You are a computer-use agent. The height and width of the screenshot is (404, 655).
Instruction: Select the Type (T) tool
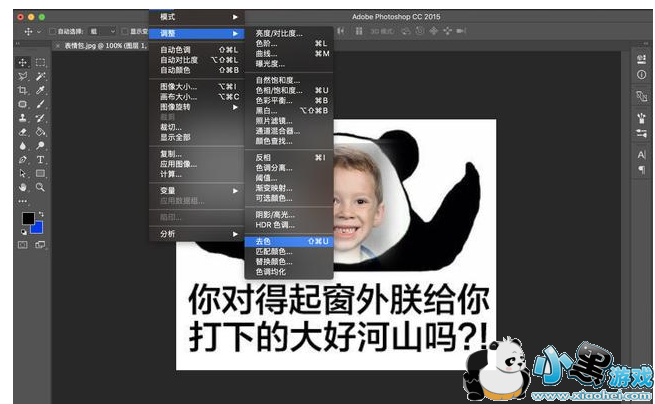(x=40, y=160)
